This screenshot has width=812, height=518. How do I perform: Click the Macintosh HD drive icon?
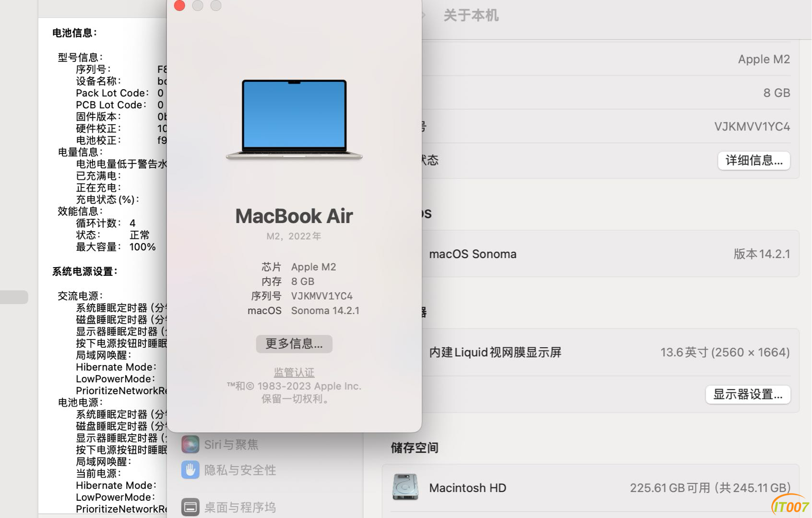coord(405,487)
